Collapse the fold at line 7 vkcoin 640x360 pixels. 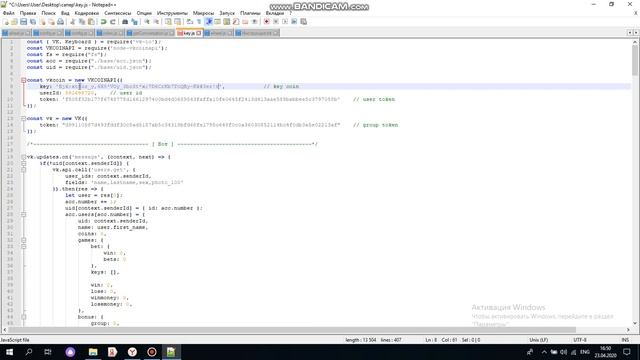pos(24,80)
